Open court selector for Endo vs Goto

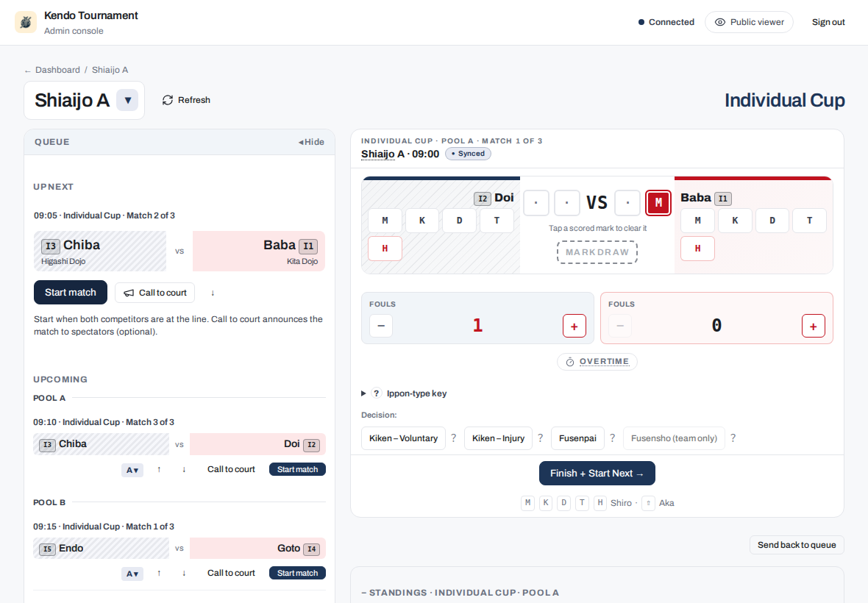click(132, 574)
